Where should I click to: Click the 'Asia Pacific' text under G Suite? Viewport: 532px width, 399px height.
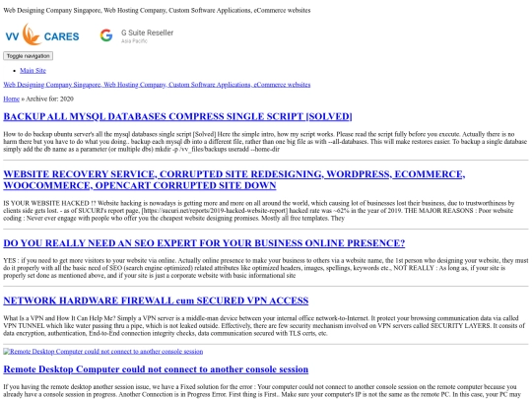[x=134, y=41]
